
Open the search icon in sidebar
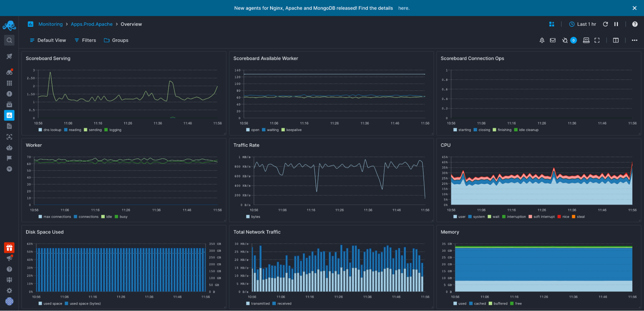pos(9,40)
